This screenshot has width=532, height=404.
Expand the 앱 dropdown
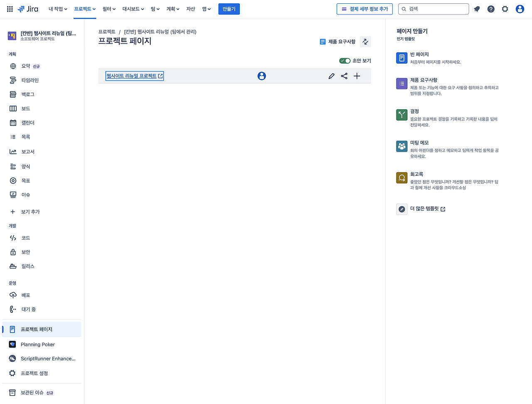click(x=207, y=9)
